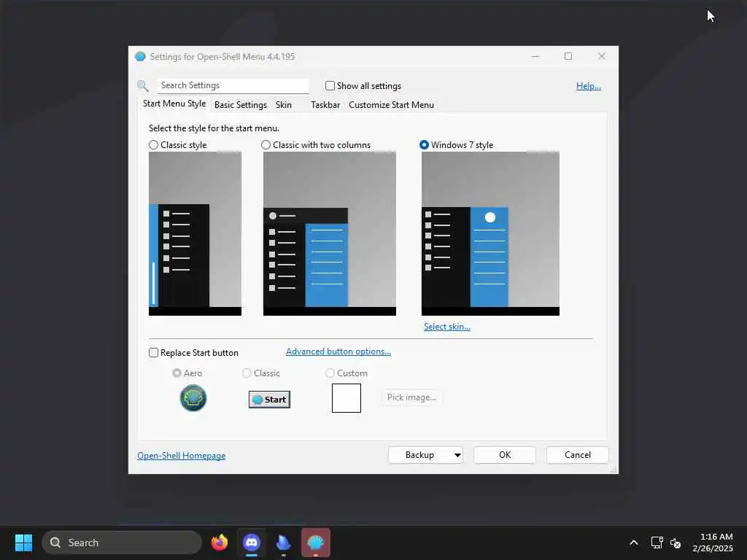Click the muted volume tray icon
The height and width of the screenshot is (560, 747).
(x=676, y=542)
